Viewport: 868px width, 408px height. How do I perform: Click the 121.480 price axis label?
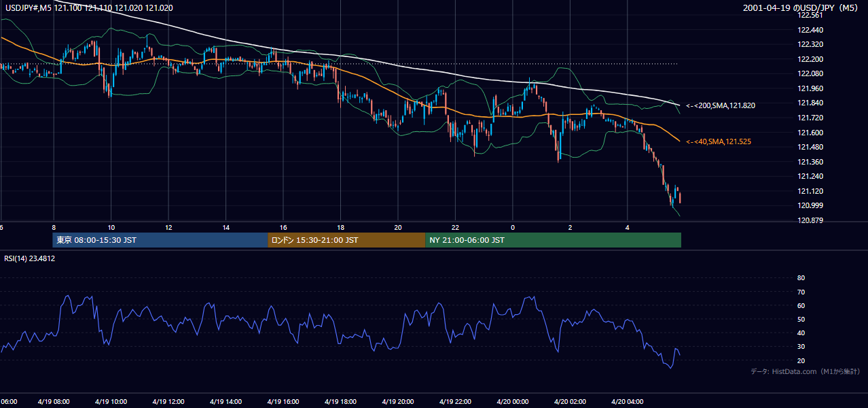click(812, 147)
